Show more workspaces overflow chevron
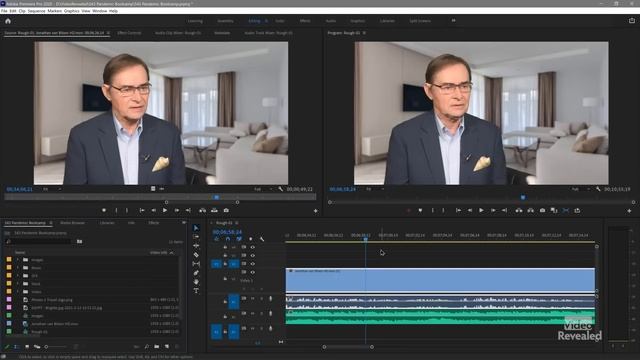The height and width of the screenshot is (360, 640). 453,20
